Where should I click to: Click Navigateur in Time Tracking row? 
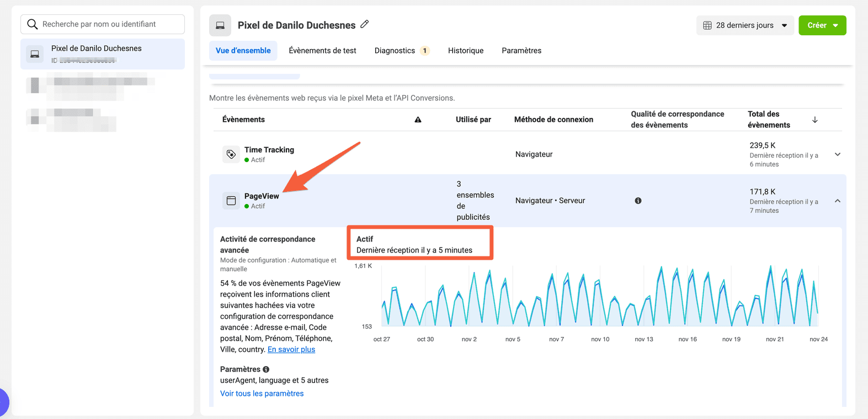534,154
